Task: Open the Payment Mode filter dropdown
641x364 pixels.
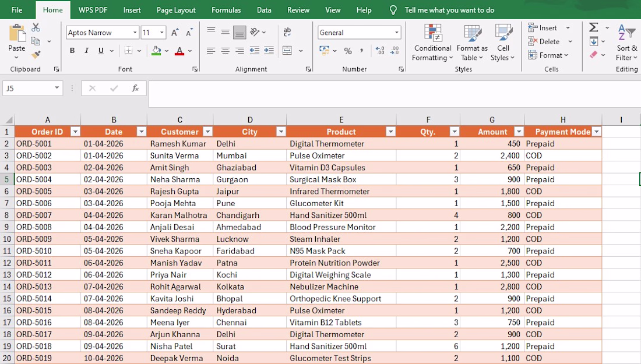Action: click(597, 132)
